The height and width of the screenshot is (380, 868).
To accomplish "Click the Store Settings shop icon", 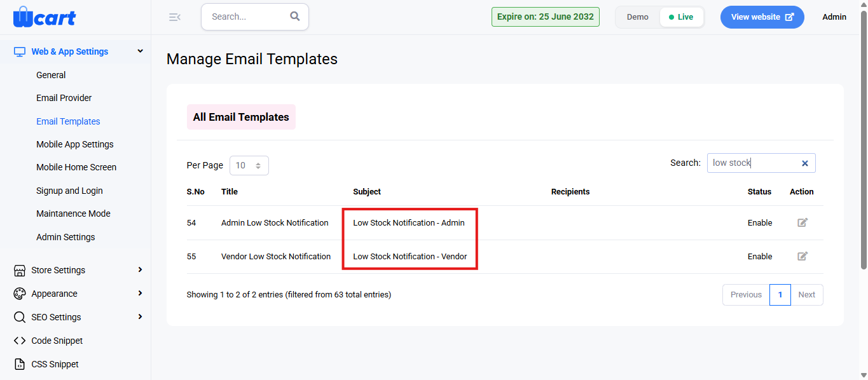I will 20,271.
